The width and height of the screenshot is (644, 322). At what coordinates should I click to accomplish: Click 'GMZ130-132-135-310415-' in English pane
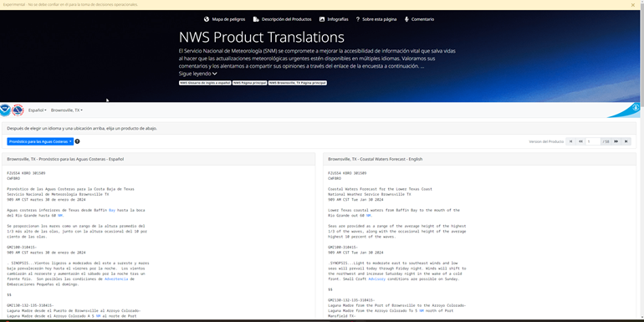coord(351,305)
